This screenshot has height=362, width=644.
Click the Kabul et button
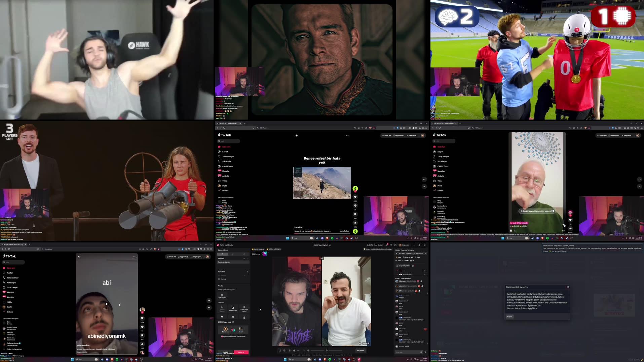click(241, 352)
